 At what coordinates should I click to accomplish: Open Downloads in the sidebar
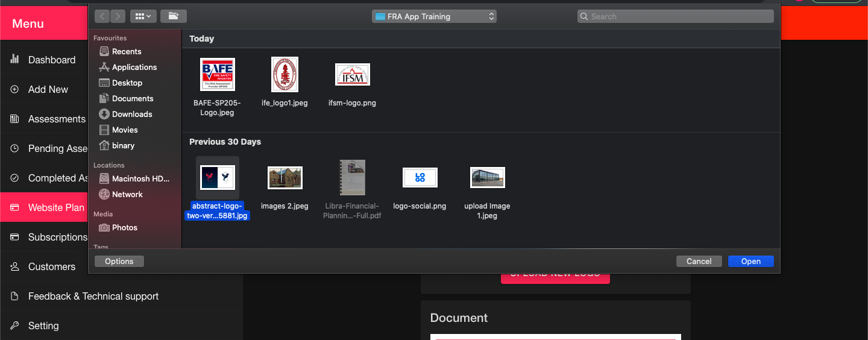(x=132, y=114)
